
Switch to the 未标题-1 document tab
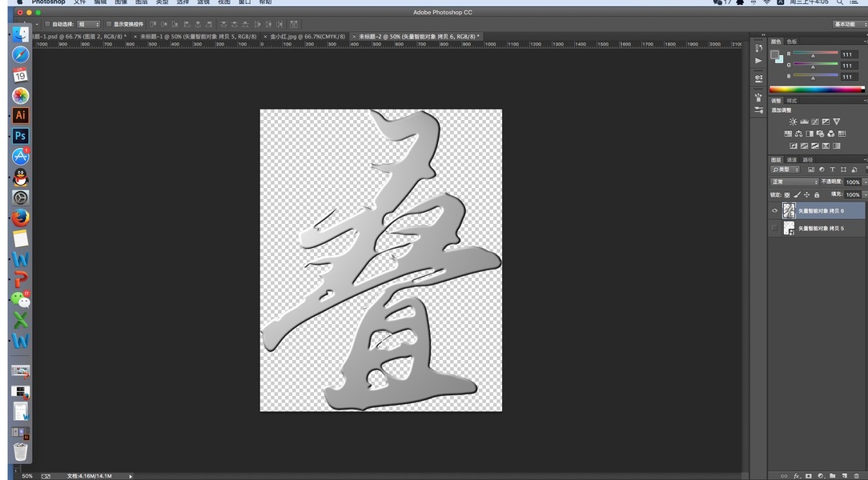click(x=196, y=37)
